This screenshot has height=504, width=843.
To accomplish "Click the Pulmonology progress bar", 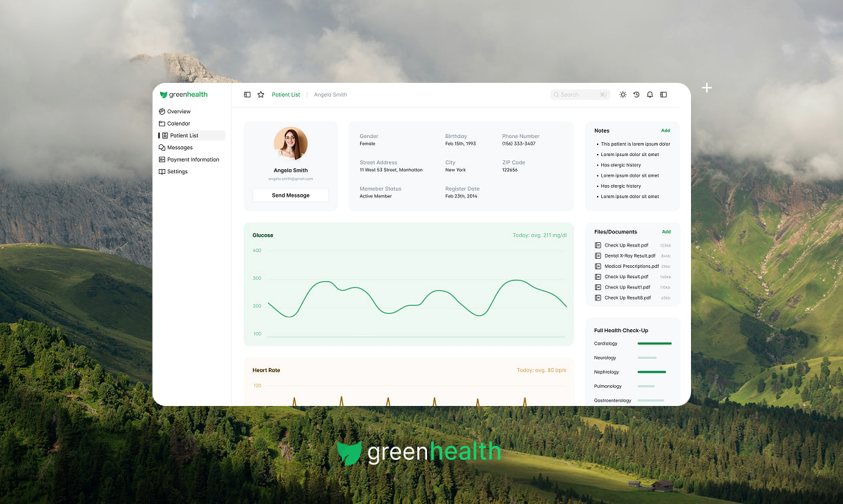I will tap(646, 386).
